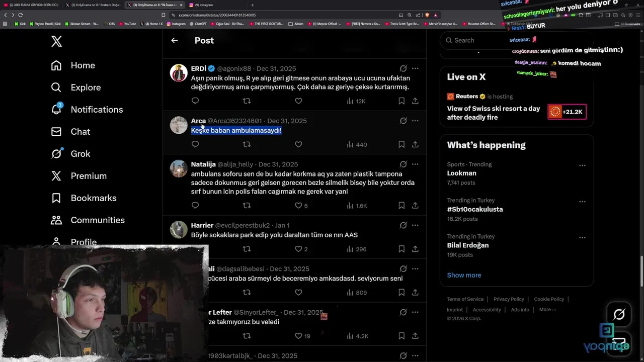Reply to Arca's post
Viewport: 644px width, 362px height.
tap(195, 144)
